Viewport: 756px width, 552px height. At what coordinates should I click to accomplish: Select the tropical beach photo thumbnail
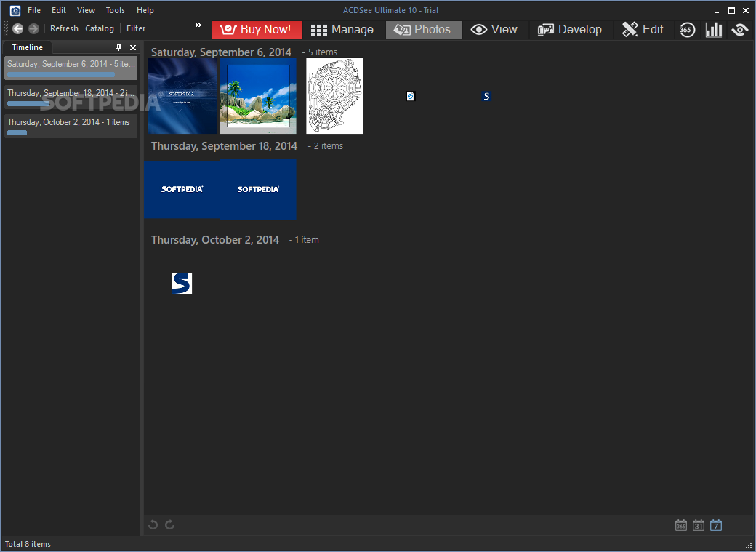point(259,96)
